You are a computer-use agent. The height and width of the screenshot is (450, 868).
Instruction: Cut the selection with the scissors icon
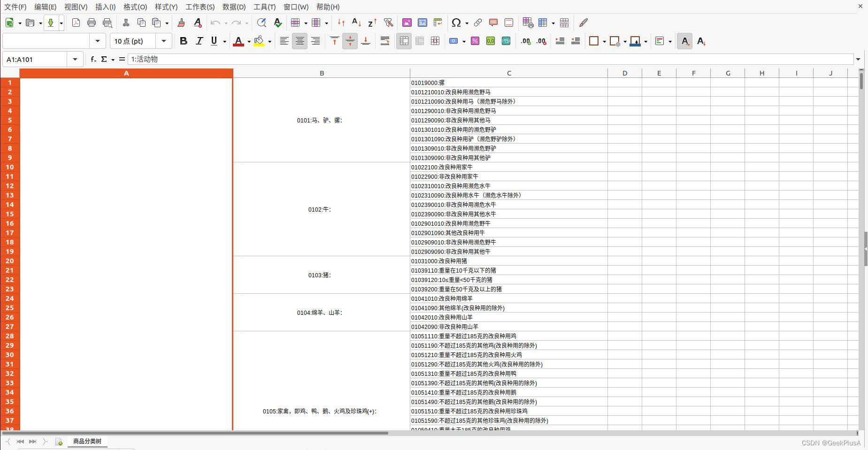126,23
